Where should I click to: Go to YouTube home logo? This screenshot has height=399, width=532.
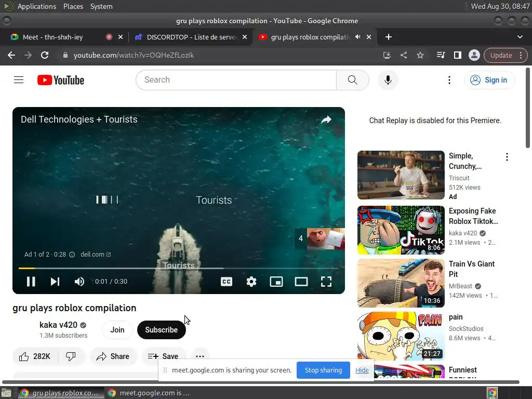point(61,80)
